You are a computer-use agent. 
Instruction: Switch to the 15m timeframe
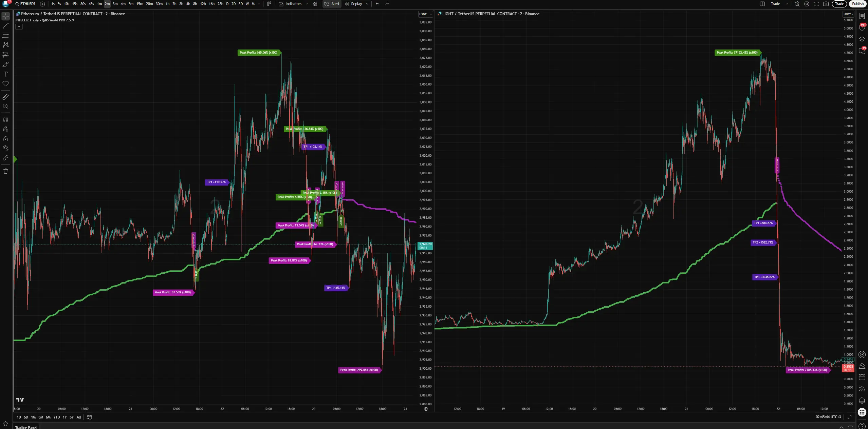(140, 4)
